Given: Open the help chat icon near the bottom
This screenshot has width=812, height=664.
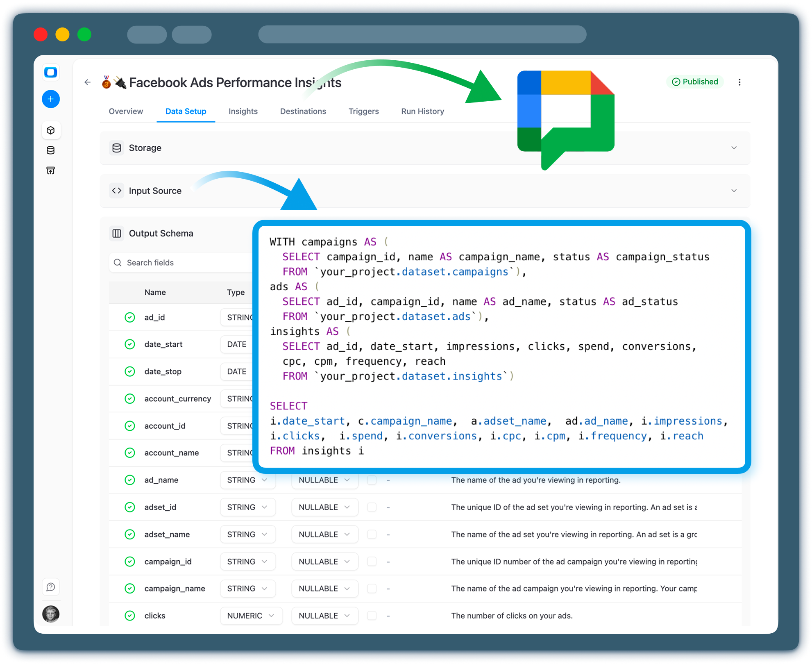Looking at the screenshot, I should (50, 587).
